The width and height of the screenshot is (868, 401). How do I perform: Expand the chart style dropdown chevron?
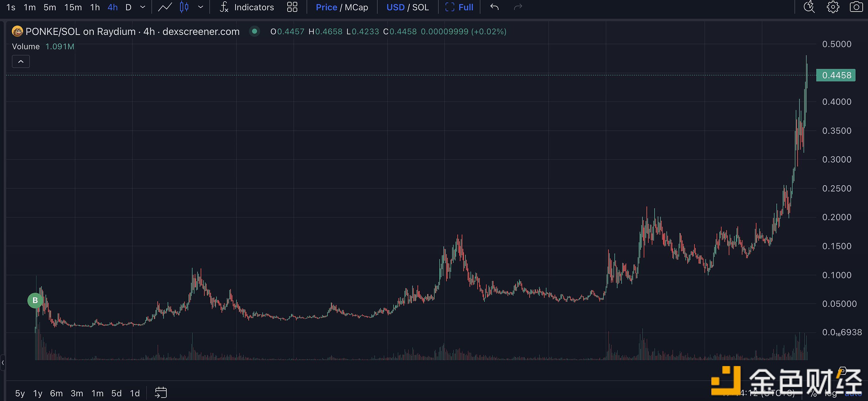click(201, 7)
